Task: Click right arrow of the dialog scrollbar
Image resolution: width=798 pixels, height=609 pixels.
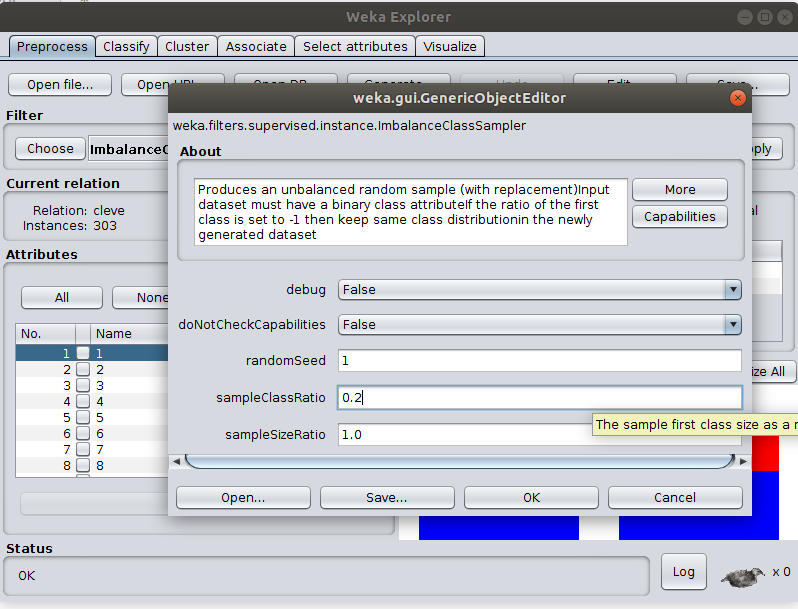Action: [743, 461]
